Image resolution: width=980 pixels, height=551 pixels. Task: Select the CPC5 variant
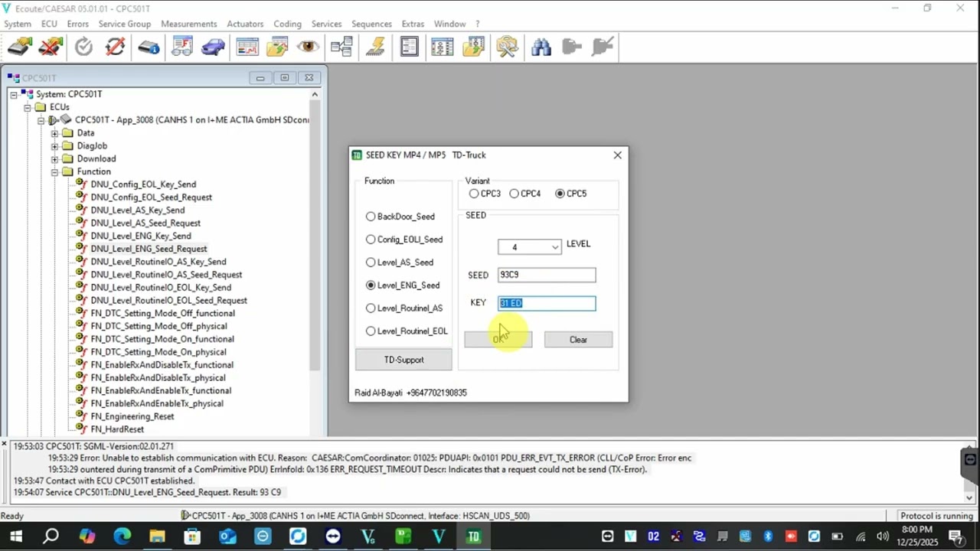point(560,194)
